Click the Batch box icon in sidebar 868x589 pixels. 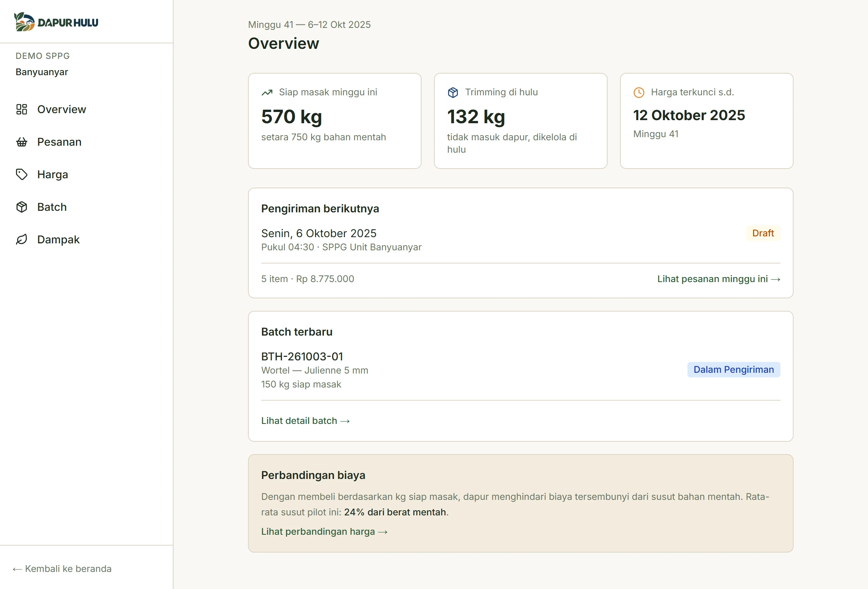pyautogui.click(x=22, y=207)
